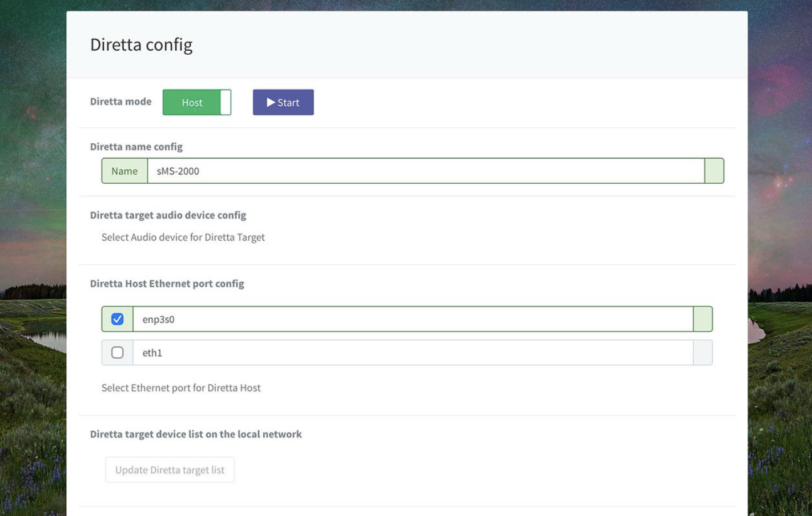The image size is (812, 516).
Task: Click the play triangle icon in Start
Action: pos(271,103)
